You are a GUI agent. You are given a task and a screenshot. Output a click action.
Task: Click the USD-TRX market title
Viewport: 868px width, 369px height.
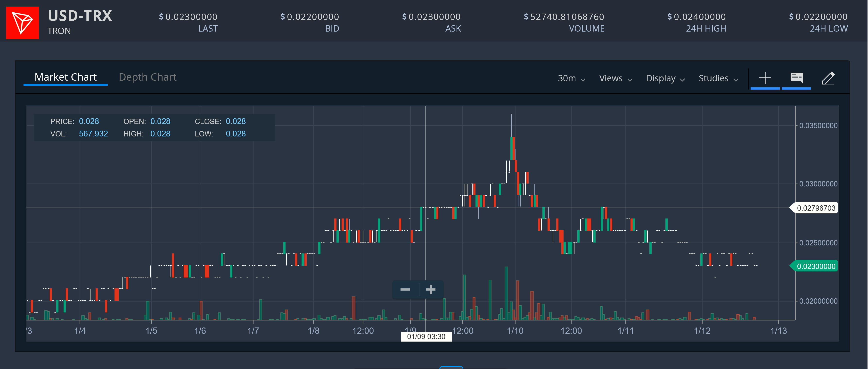click(80, 16)
